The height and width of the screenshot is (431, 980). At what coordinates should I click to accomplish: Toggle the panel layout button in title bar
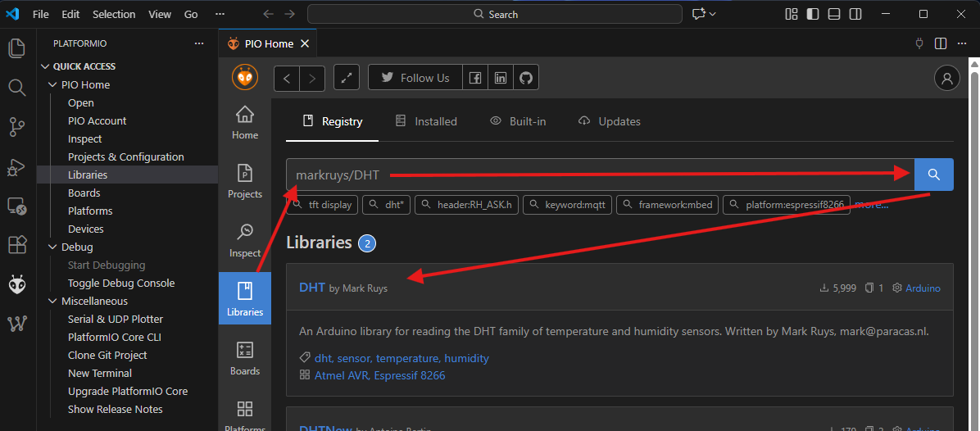834,14
